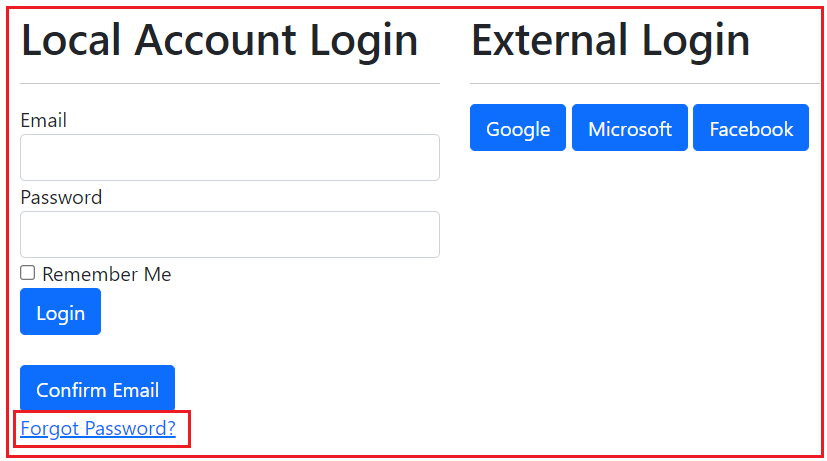Click the Password field label
This screenshot has height=461, width=827.
pos(61,197)
